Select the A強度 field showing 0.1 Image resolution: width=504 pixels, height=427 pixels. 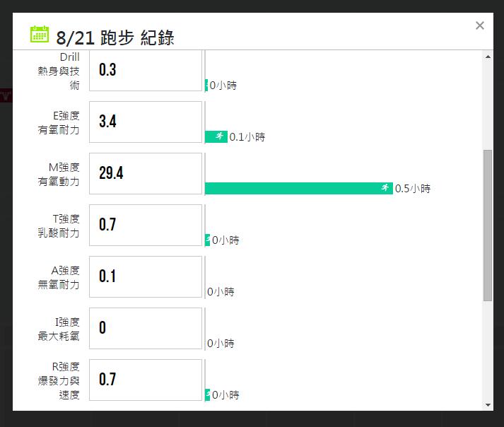[146, 276]
